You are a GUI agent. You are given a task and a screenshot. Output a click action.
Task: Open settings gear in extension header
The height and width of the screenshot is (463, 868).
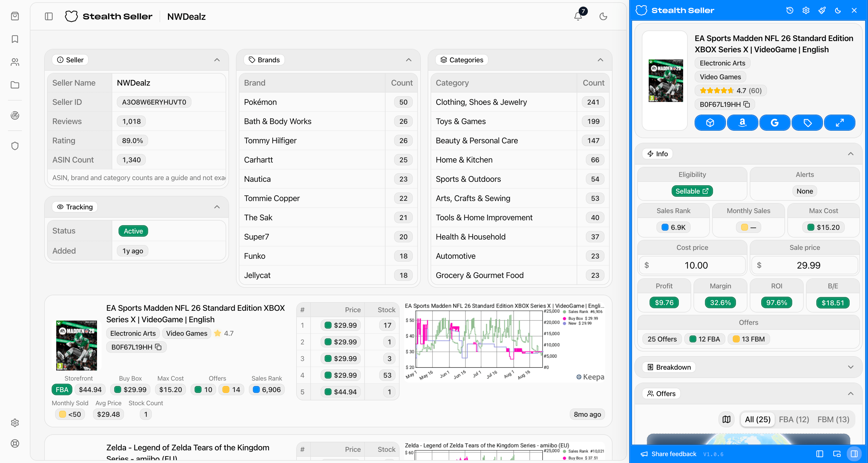click(806, 10)
